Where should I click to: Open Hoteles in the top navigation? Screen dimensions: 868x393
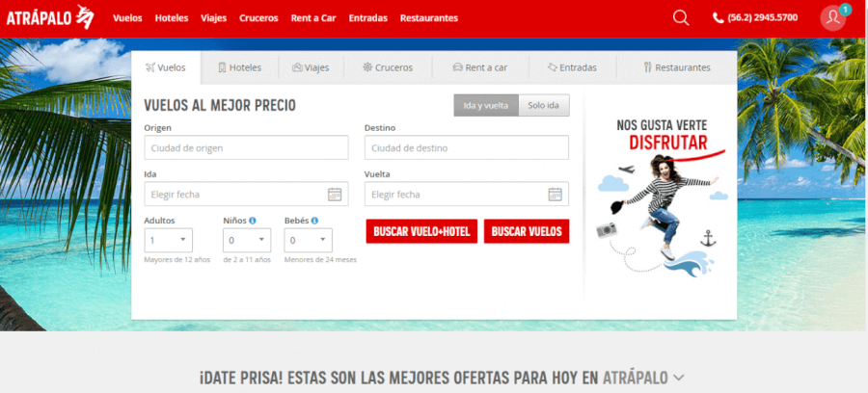point(172,17)
